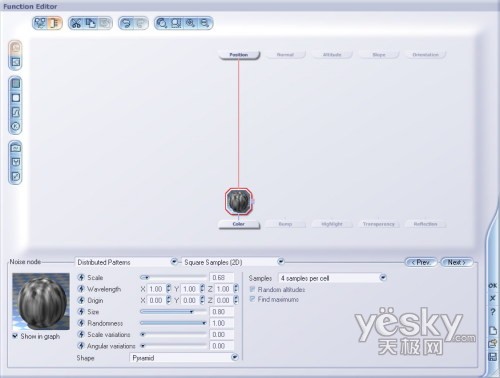Click the Next button
Viewport: 500px width, 378px height.
(x=457, y=262)
